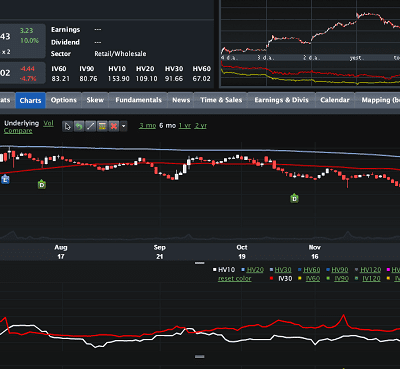Select the pointer cursor chart tool
This screenshot has height=369, width=400.
(x=68, y=126)
